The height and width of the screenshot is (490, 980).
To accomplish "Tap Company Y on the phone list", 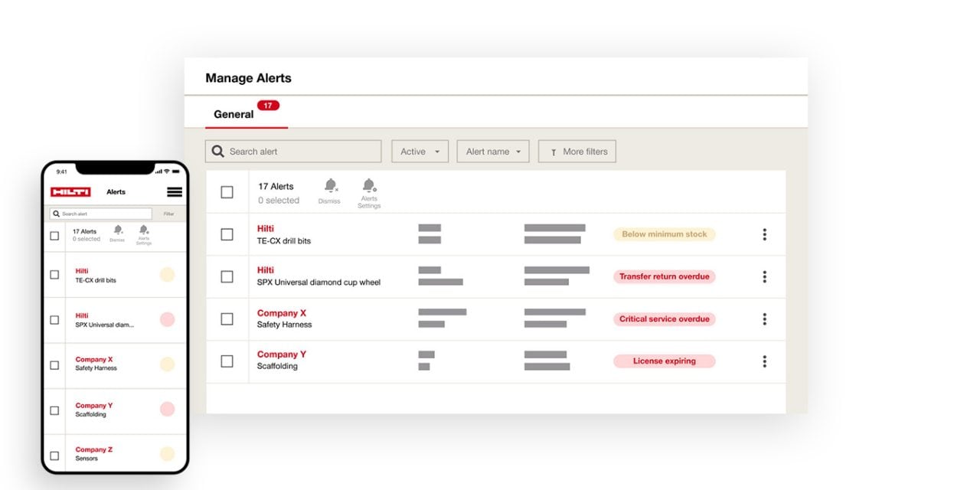I will pos(94,405).
